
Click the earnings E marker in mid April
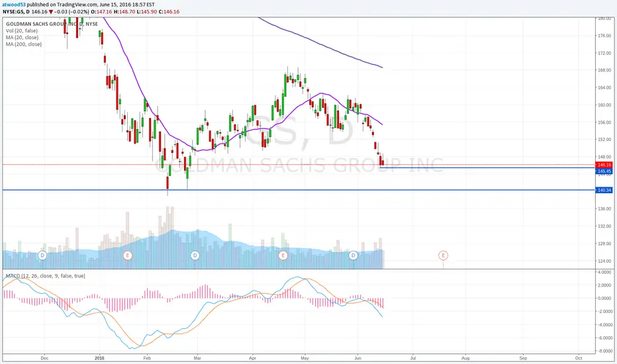click(283, 255)
